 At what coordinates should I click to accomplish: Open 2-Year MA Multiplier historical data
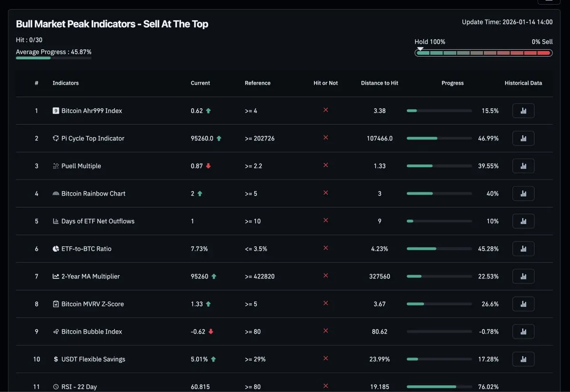tap(523, 276)
